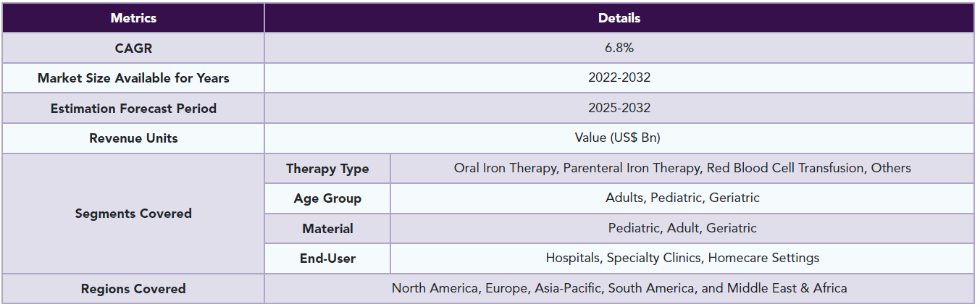Select Market Size Available for Years label

coord(133,78)
